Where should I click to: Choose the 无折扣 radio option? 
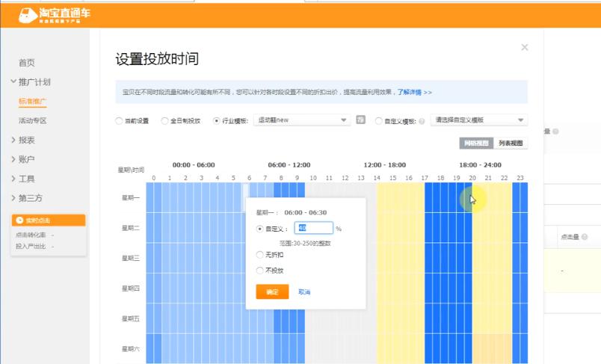pos(259,254)
